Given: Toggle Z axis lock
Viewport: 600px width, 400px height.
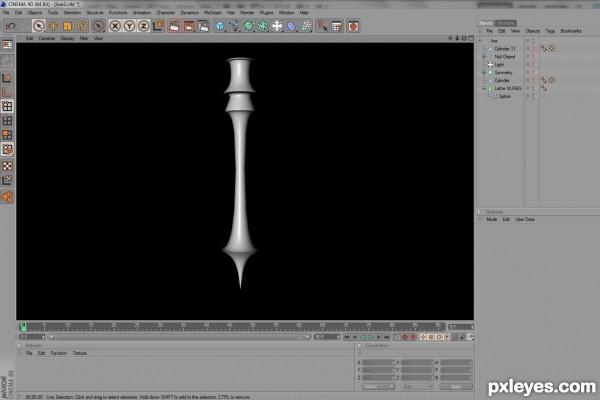Looking at the screenshot, I should click(x=143, y=26).
